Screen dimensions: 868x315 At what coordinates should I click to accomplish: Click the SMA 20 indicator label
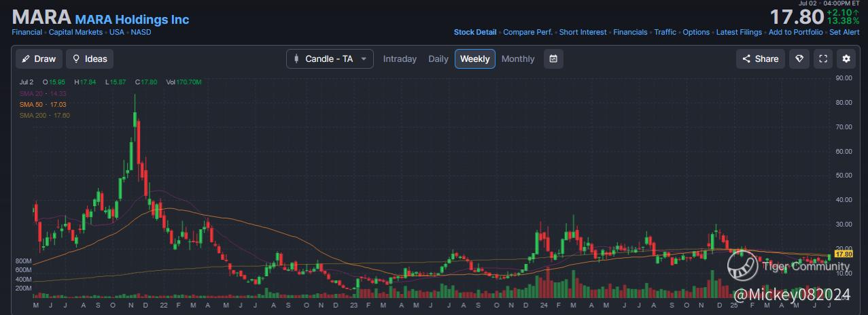[x=44, y=93]
